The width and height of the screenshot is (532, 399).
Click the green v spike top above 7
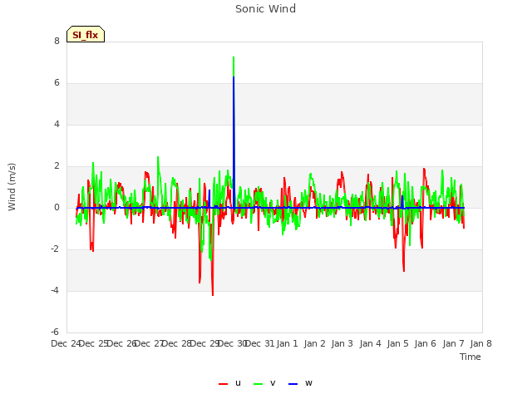coord(234,57)
